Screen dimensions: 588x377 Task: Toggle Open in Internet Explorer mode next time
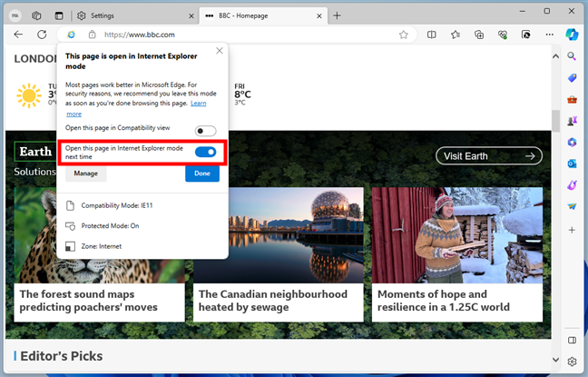[205, 152]
